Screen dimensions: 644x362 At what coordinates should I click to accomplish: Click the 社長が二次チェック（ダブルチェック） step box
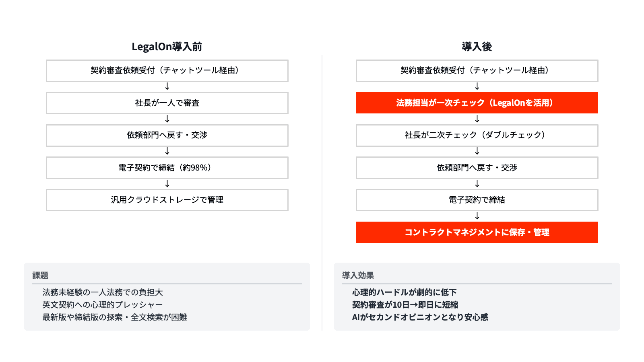pyautogui.click(x=477, y=135)
